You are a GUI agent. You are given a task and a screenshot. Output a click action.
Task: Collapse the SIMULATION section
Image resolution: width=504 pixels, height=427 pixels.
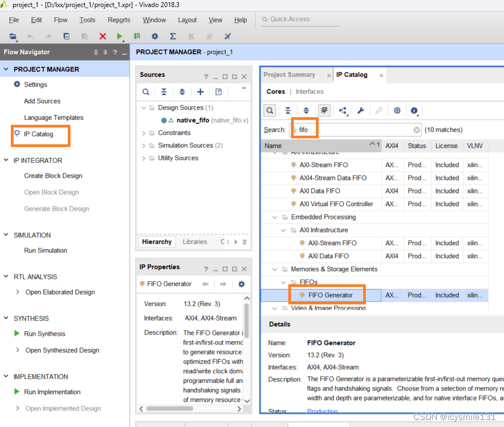click(x=6, y=235)
